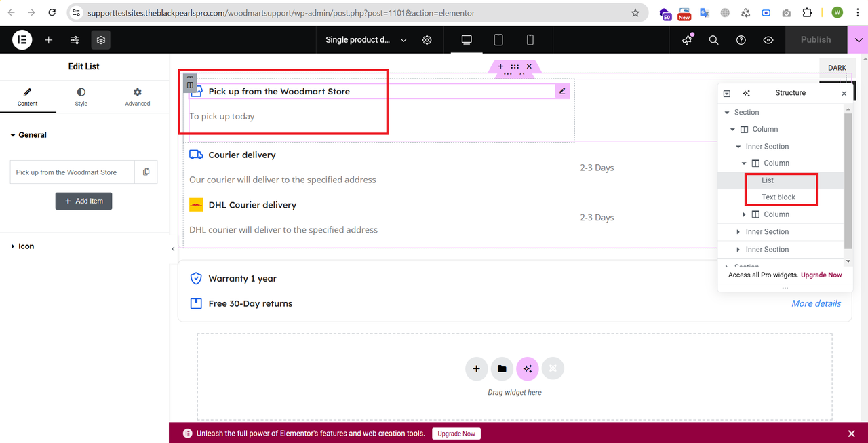The image size is (868, 443).
Task: Open the Help question mark icon
Action: click(741, 40)
